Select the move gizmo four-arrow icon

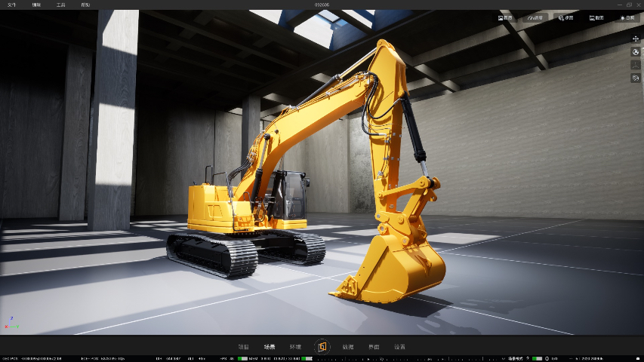(636, 39)
